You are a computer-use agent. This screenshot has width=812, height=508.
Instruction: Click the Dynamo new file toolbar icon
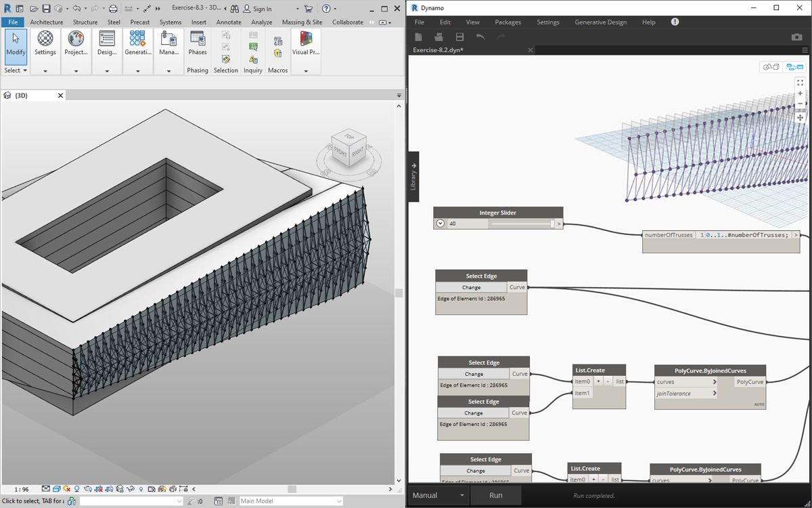(x=419, y=37)
